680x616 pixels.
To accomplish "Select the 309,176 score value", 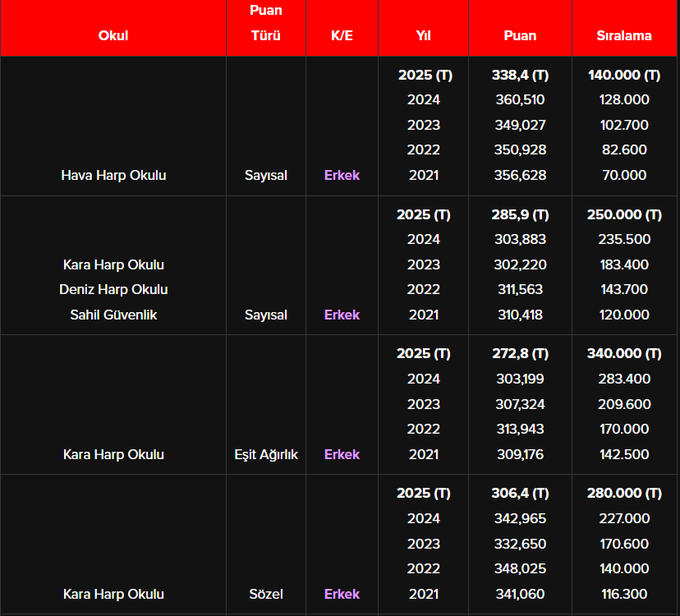I will pyautogui.click(x=520, y=455).
